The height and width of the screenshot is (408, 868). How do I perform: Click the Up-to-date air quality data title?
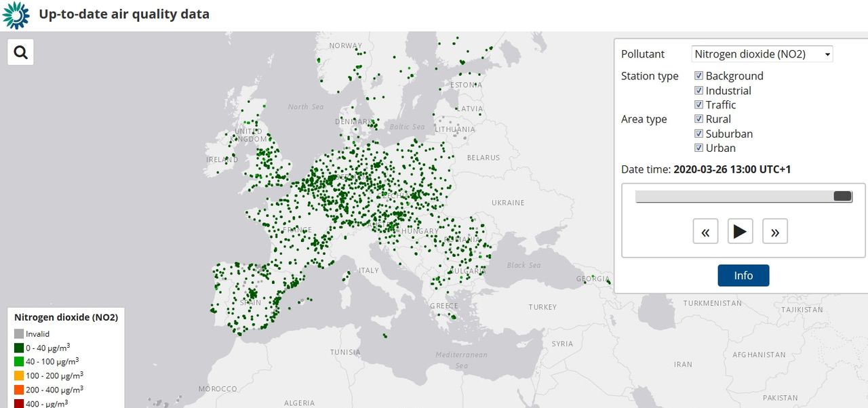[x=124, y=14]
